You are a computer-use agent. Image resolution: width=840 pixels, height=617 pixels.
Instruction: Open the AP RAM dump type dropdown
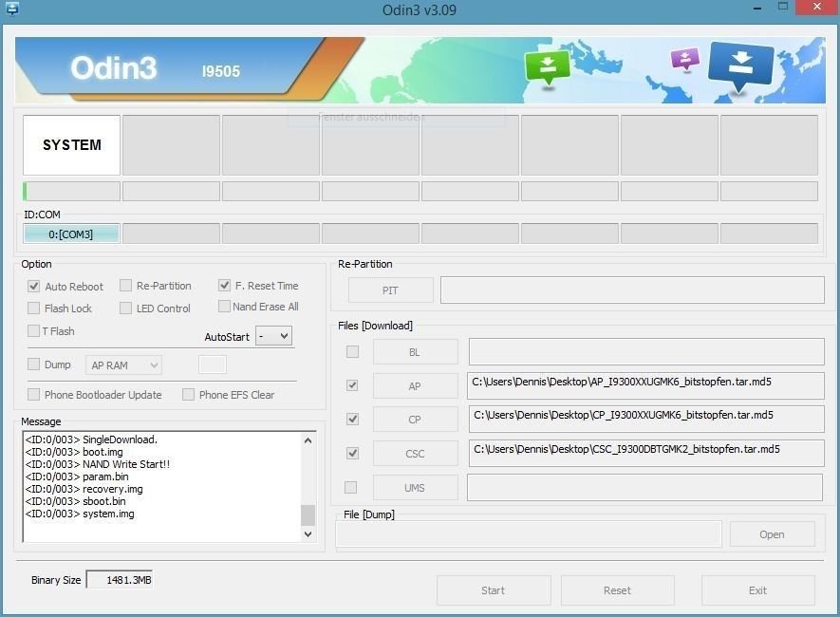[x=123, y=365]
